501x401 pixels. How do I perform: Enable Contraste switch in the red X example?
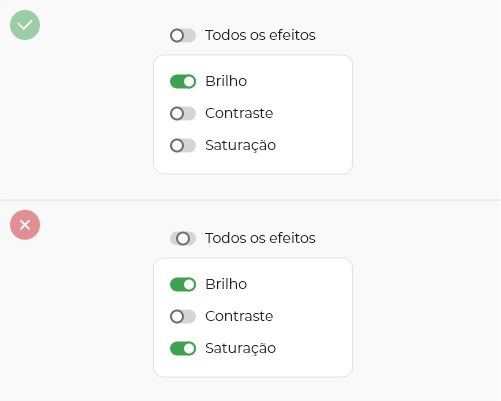click(x=183, y=316)
